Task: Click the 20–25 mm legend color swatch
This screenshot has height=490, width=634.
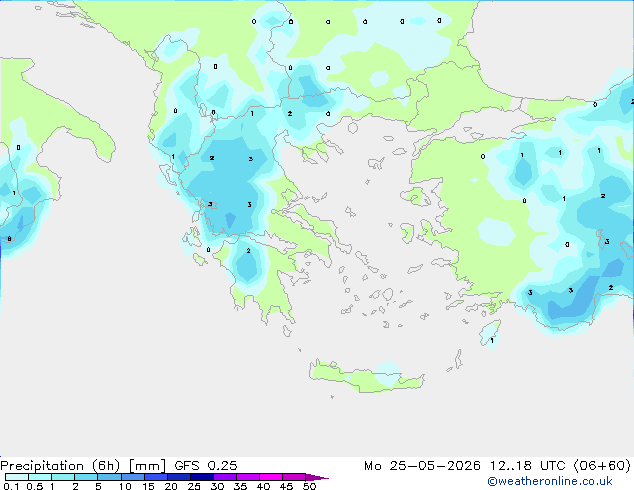Action: pyautogui.click(x=179, y=477)
